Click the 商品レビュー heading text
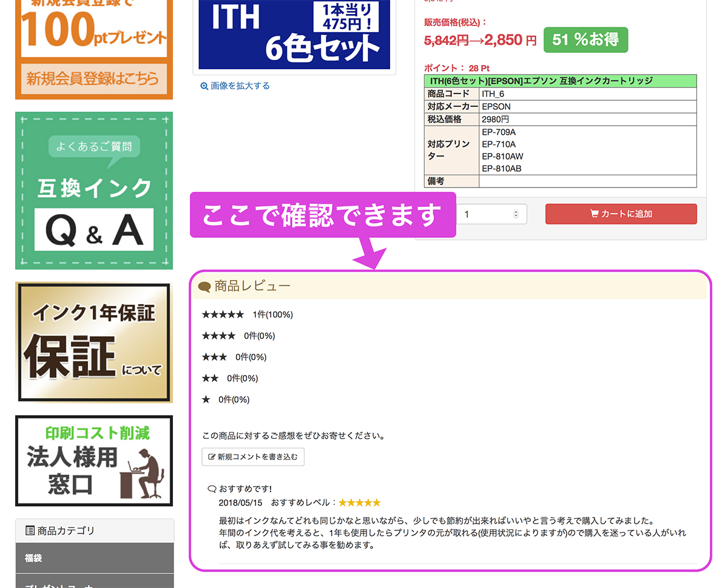Screen dimensions: 722x588 252,286
